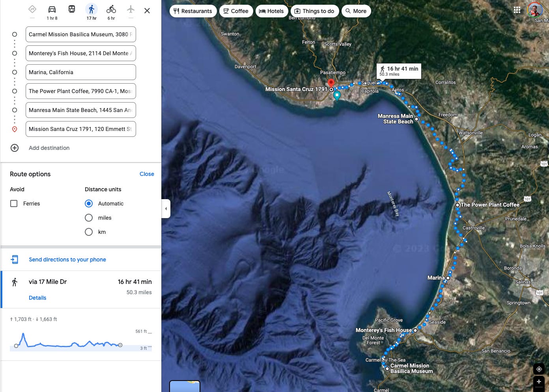Select the via 17 Mile Dr route
This screenshot has height=392, width=549.
81,289
